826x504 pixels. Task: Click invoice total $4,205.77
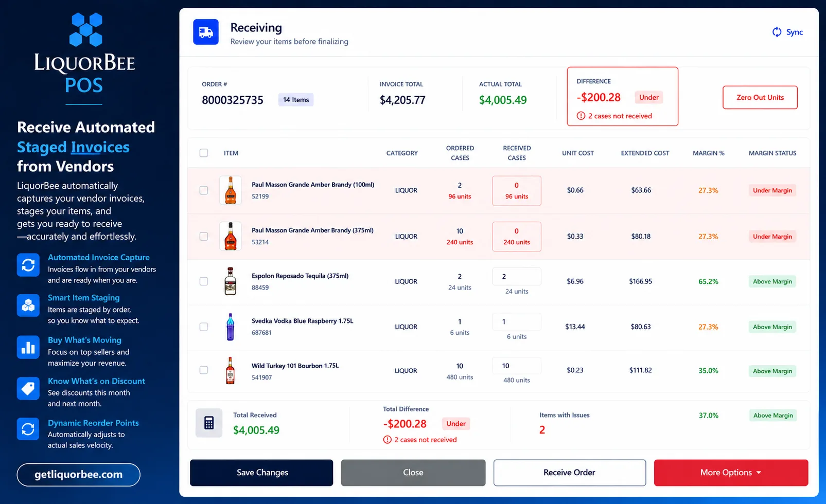tap(402, 100)
